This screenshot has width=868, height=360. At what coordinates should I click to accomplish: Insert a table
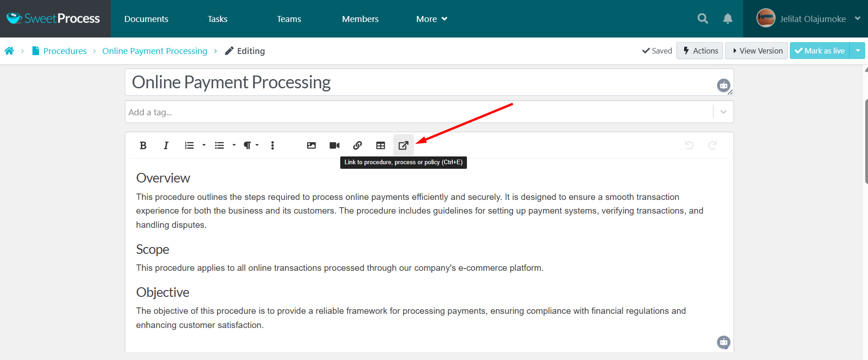point(380,145)
